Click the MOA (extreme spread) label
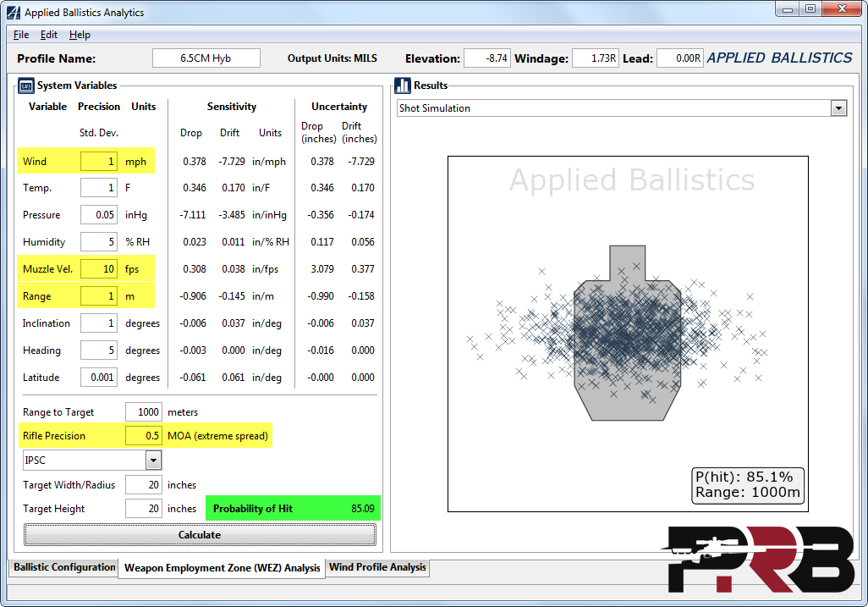 tap(217, 436)
